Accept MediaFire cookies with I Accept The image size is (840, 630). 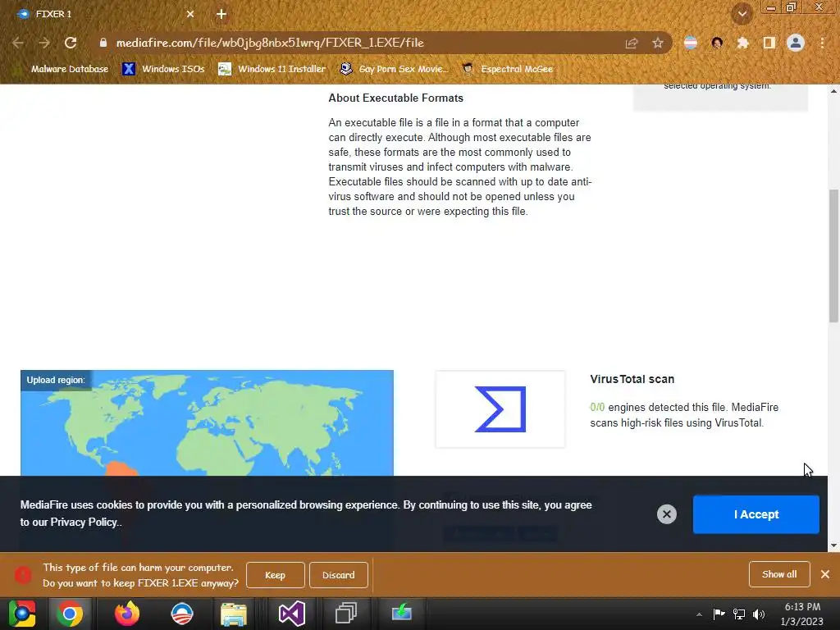[x=756, y=514]
